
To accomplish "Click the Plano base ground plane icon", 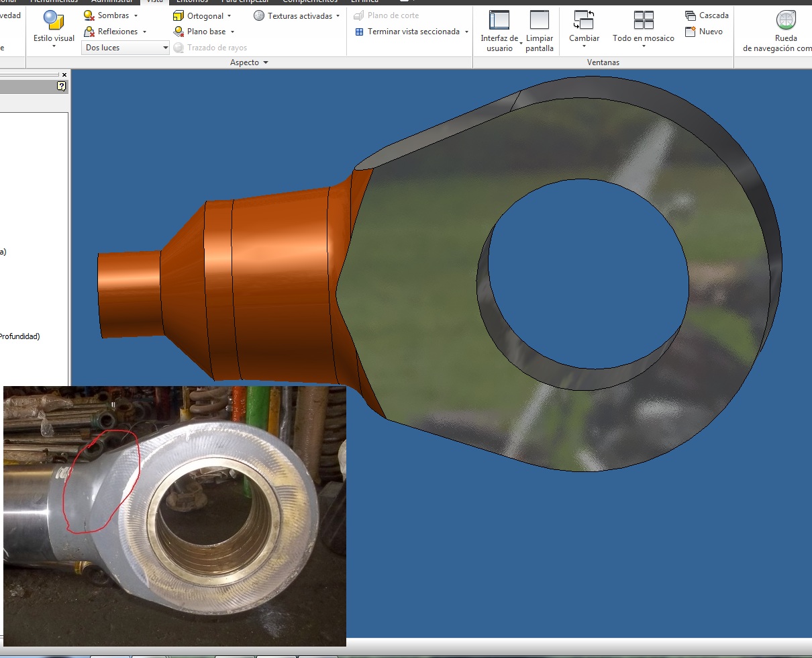I will [x=179, y=32].
